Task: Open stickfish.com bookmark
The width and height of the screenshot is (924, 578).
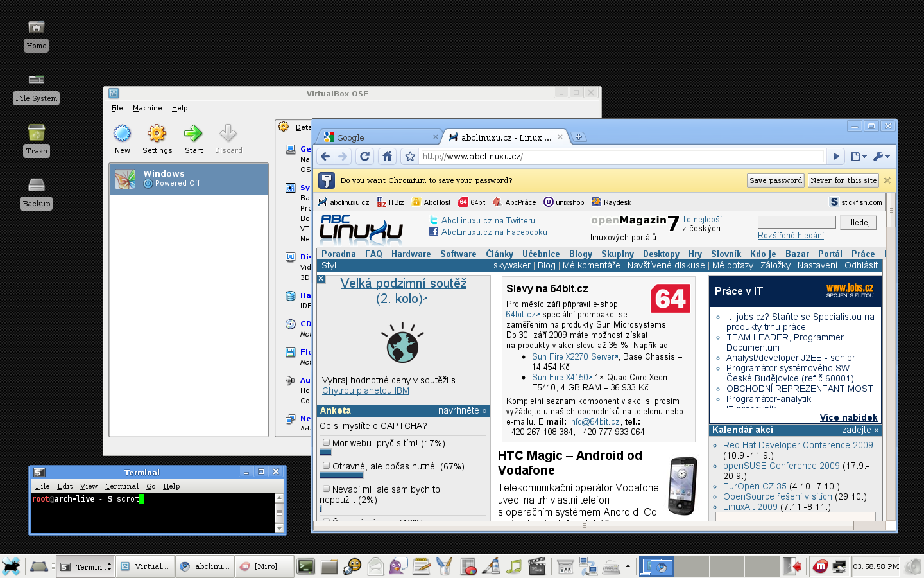Action: 856,202
